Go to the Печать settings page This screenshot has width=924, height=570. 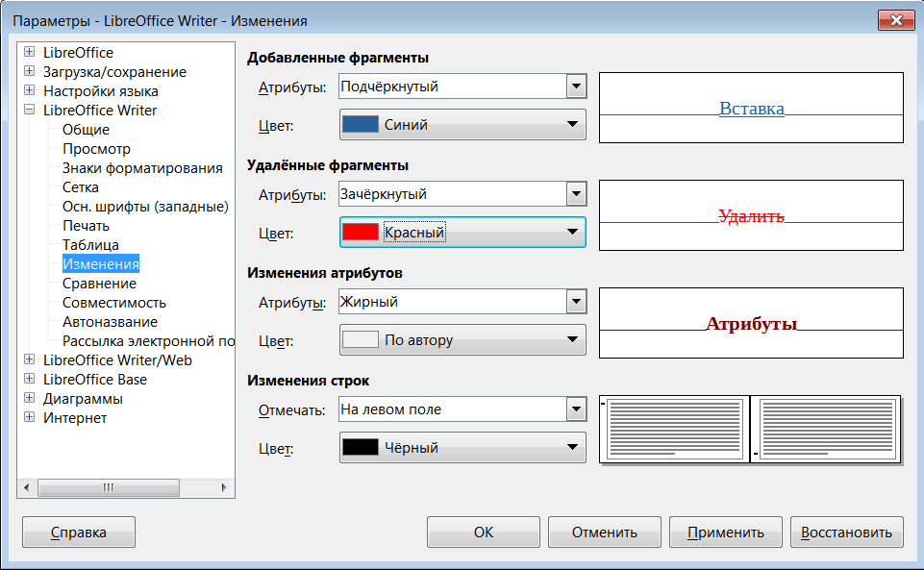click(x=86, y=226)
